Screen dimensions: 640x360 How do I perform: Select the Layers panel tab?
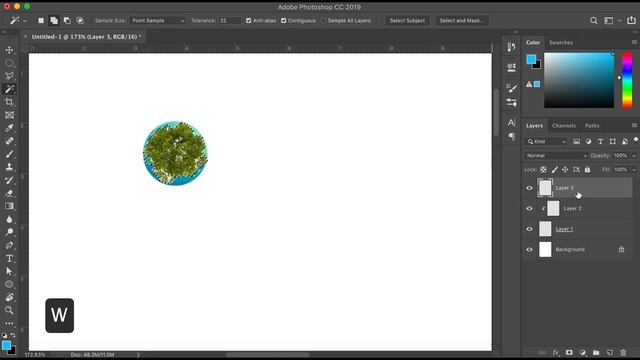tap(534, 126)
